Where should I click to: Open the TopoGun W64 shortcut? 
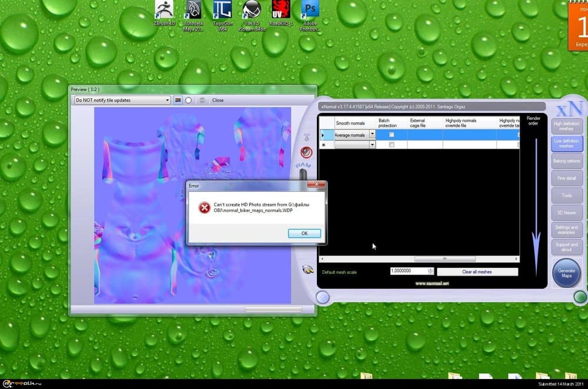click(222, 11)
